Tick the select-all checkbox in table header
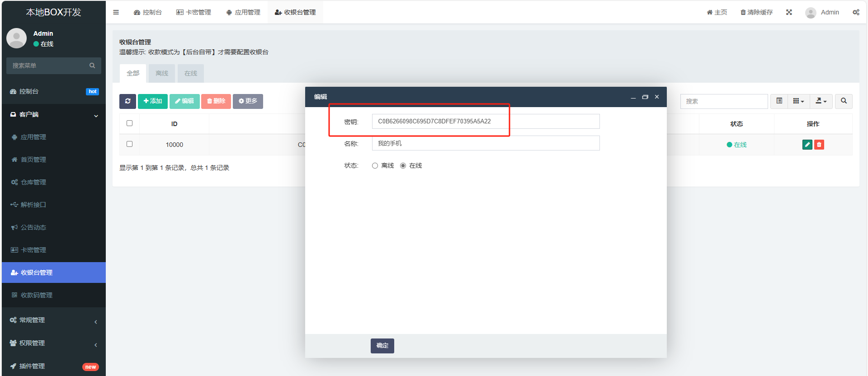The width and height of the screenshot is (868, 376). point(130,123)
